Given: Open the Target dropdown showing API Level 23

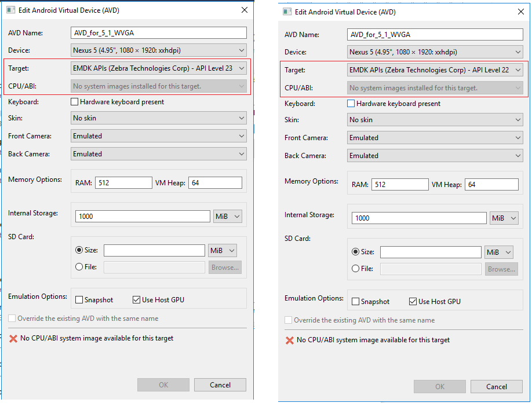Looking at the screenshot, I should [242, 68].
